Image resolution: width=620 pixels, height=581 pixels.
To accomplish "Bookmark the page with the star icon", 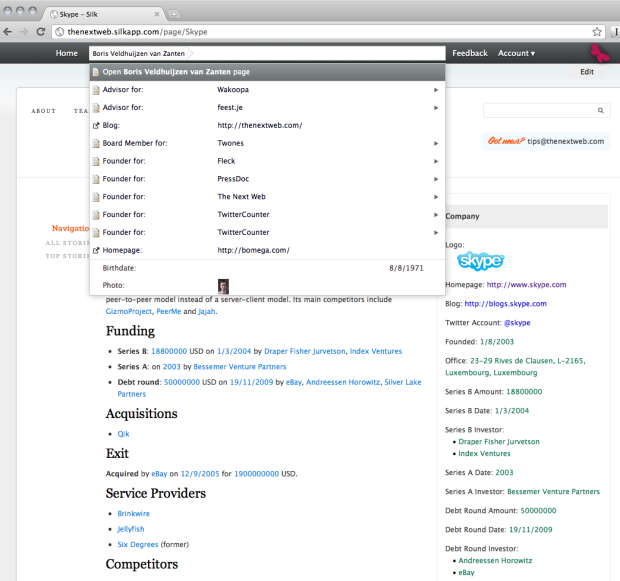I will 597,32.
